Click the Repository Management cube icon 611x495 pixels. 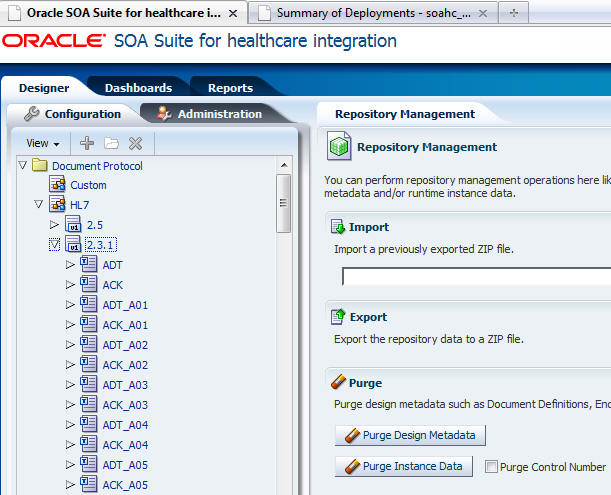click(339, 146)
